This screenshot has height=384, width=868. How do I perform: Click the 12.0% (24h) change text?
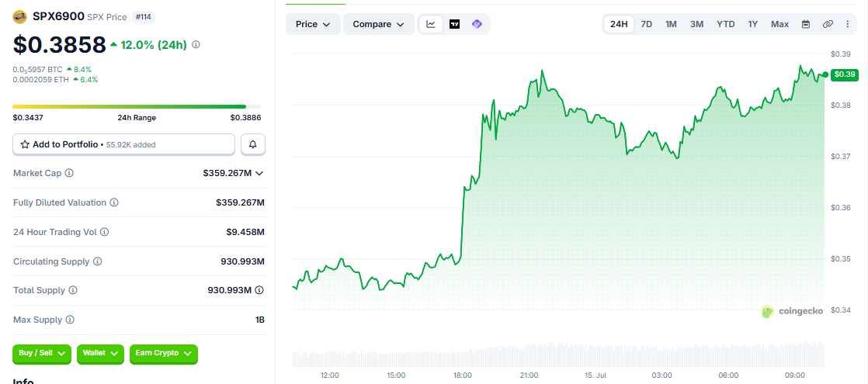153,45
